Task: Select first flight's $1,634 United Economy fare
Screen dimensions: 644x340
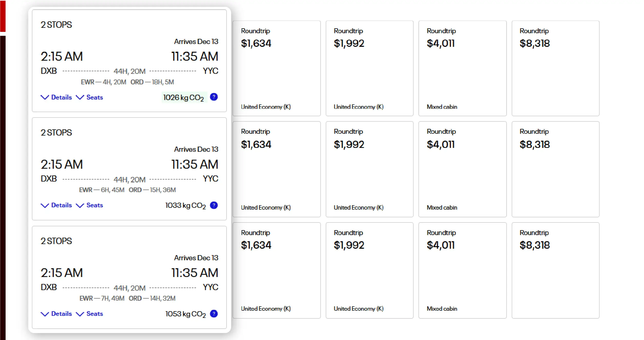Action: tap(276, 68)
